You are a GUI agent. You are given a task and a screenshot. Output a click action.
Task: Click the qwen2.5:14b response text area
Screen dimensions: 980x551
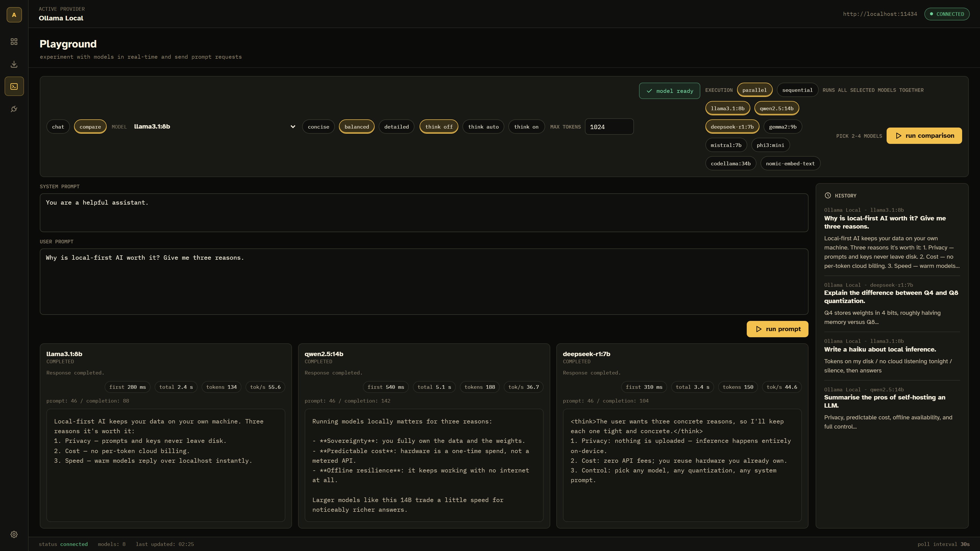point(424,465)
